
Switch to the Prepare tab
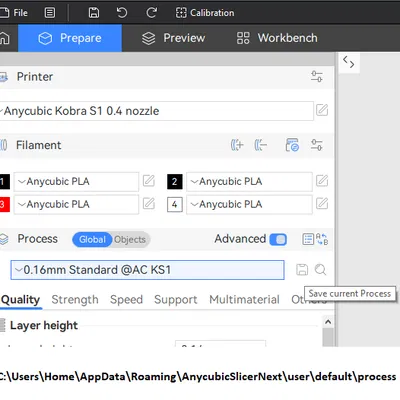70,38
